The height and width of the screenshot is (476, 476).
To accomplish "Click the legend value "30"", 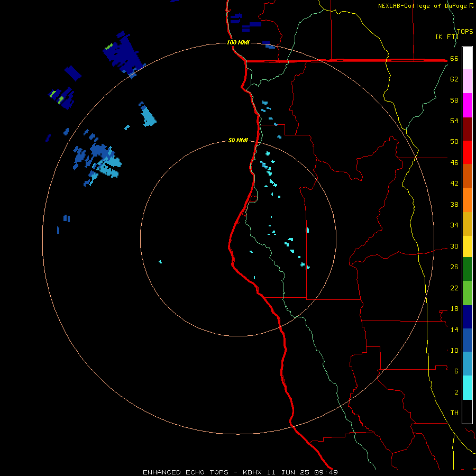I will click(454, 246).
